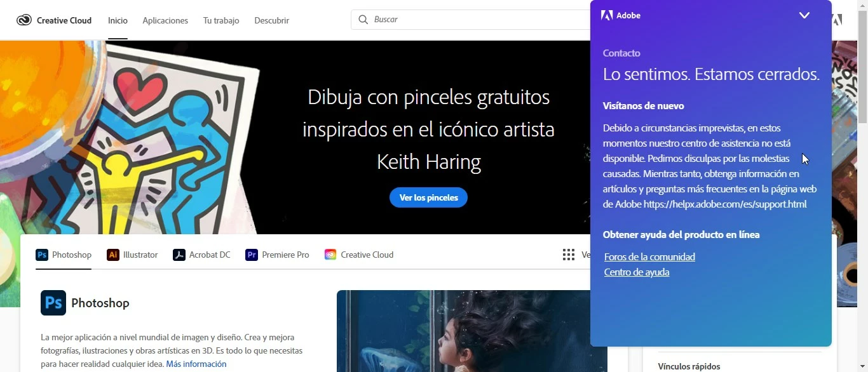Click the Photoshop heading text
Screen dimensions: 868x372
(100, 303)
